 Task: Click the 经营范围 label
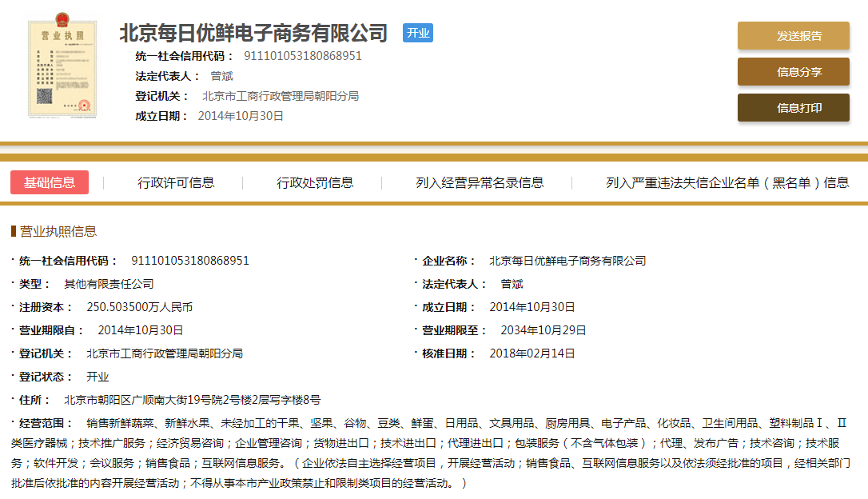46,423
